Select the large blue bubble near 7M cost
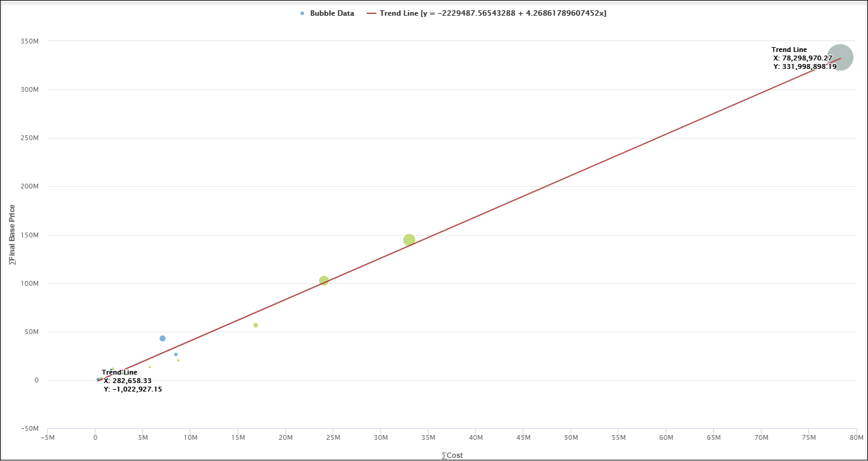The width and height of the screenshot is (868, 461). [163, 338]
